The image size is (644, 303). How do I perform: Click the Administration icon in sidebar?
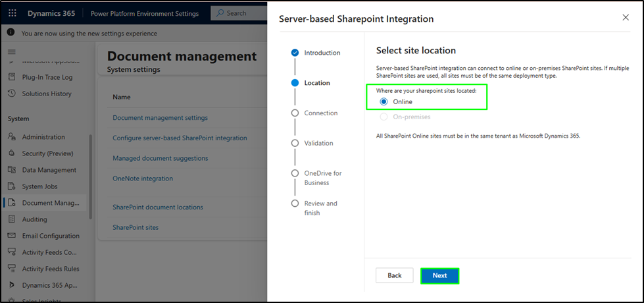(x=12, y=137)
